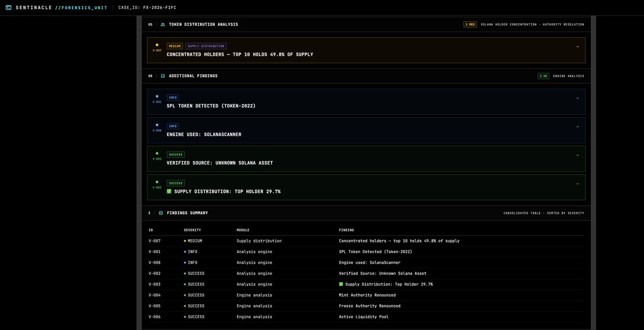Viewport: 644px width, 330px height.
Task: Click 'Engine used: SolanaScanner' table cell
Action: tap(370, 262)
